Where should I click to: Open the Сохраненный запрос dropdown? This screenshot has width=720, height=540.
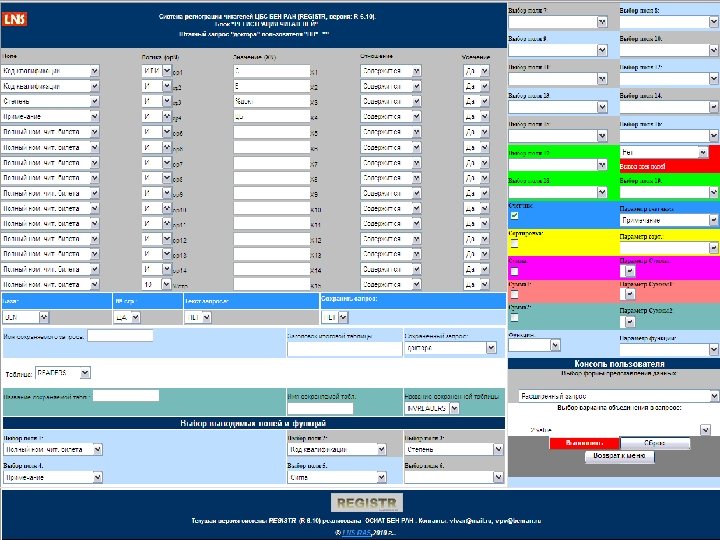tap(450, 348)
